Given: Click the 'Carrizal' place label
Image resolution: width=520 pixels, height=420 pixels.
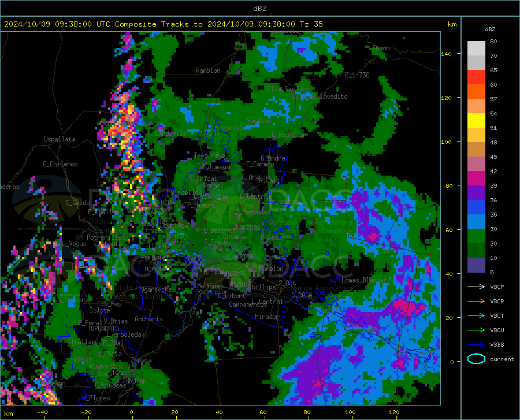Looking at the screenshot, I should tap(188, 313).
